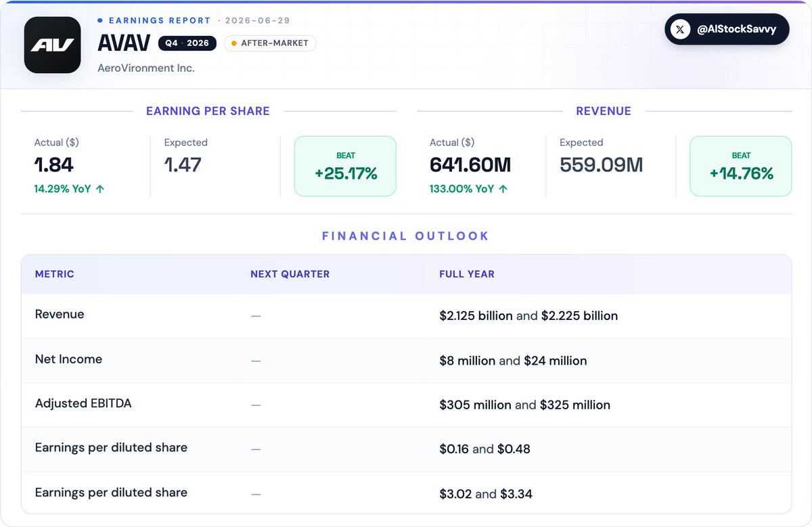This screenshot has height=527, width=812.
Task: Select the expected EPS value 1.47
Action: [x=183, y=164]
